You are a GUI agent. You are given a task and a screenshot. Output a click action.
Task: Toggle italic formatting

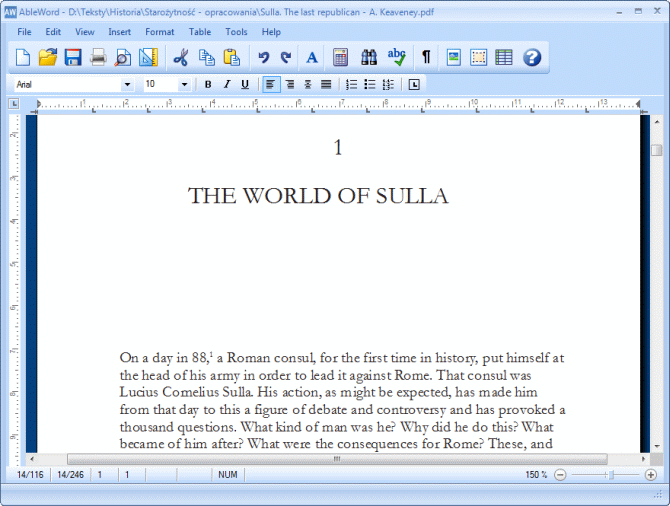pyautogui.click(x=227, y=85)
